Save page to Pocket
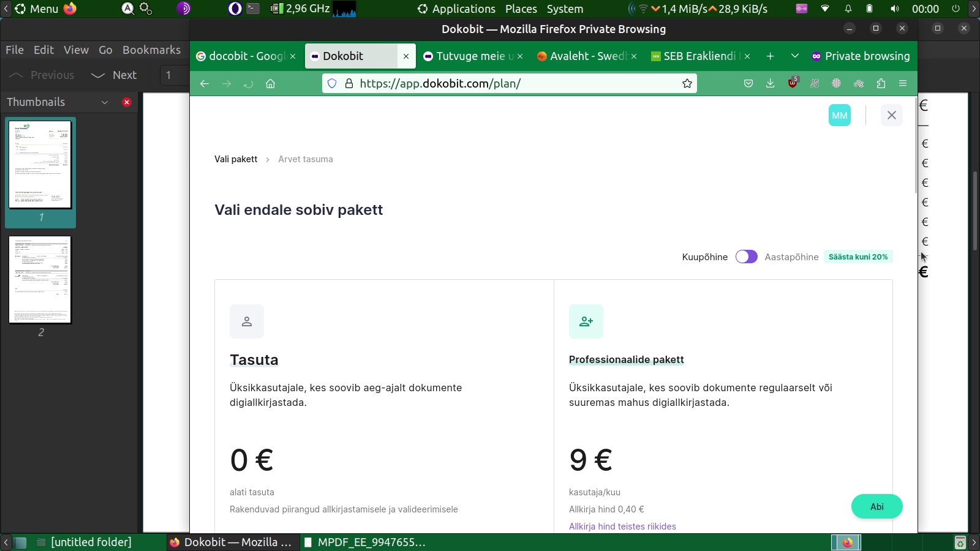Viewport: 980px width, 551px height. [748, 83]
